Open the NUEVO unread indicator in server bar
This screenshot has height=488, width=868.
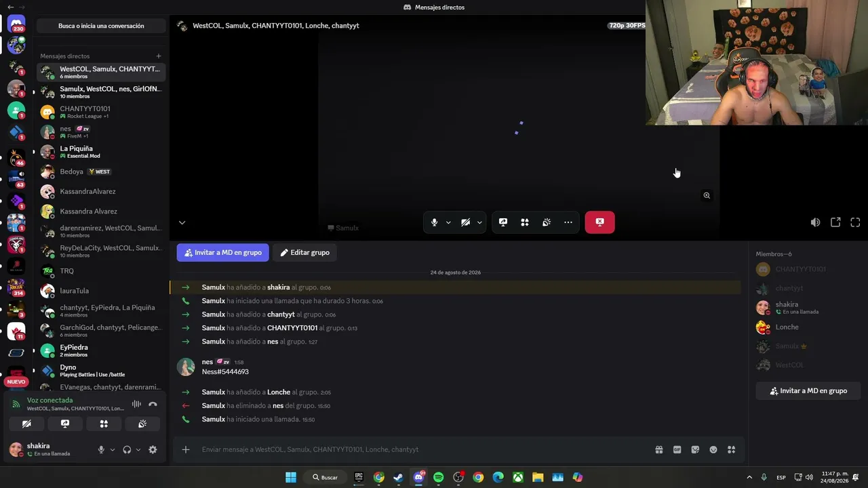point(16,382)
